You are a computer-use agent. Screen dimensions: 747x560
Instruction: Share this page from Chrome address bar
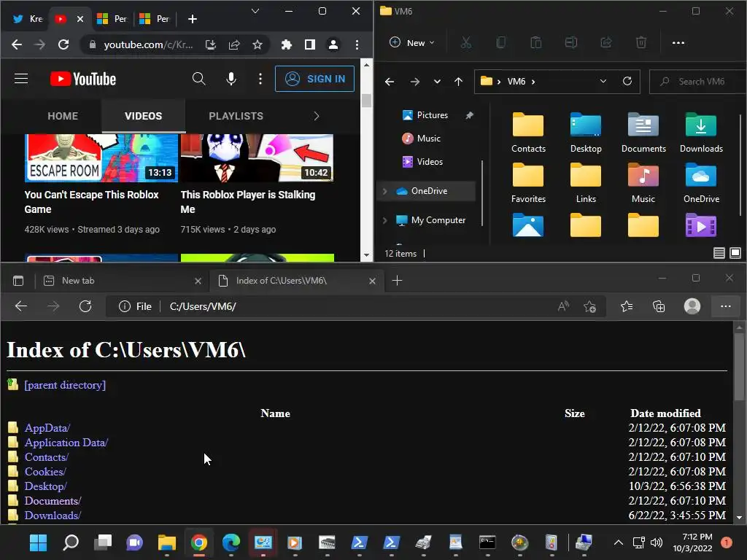coord(234,44)
